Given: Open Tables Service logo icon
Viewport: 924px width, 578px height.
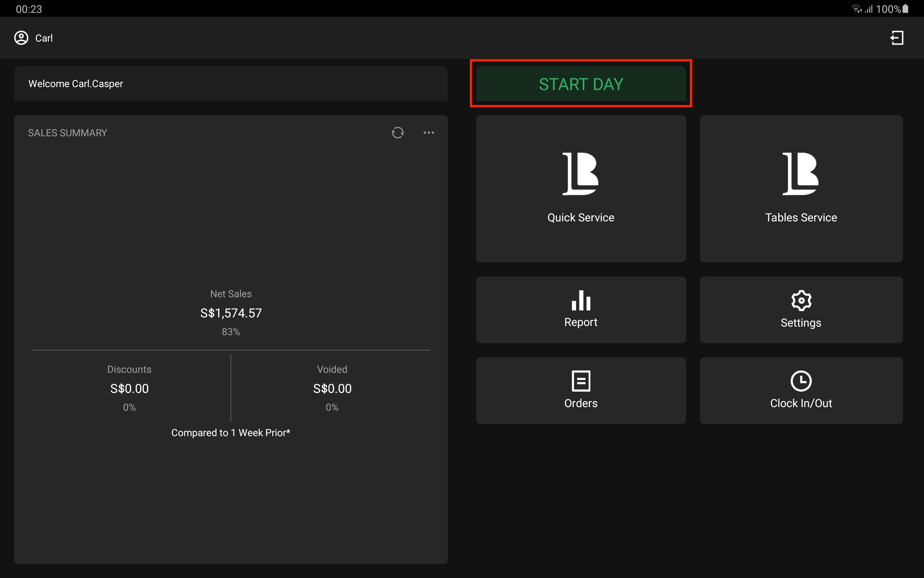Looking at the screenshot, I should [x=800, y=174].
